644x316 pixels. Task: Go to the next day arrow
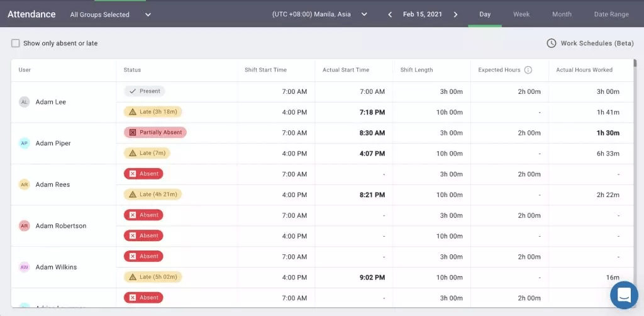[455, 14]
